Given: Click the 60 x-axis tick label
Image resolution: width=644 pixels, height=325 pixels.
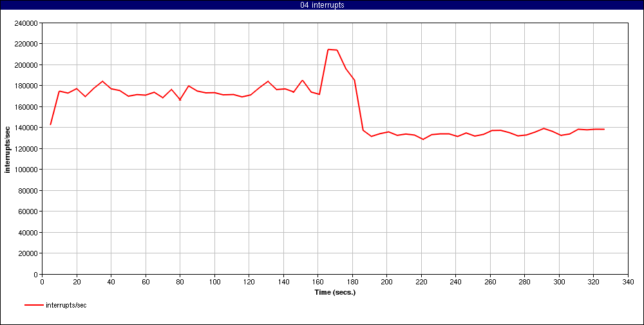Looking at the screenshot, I should pyautogui.click(x=146, y=282).
